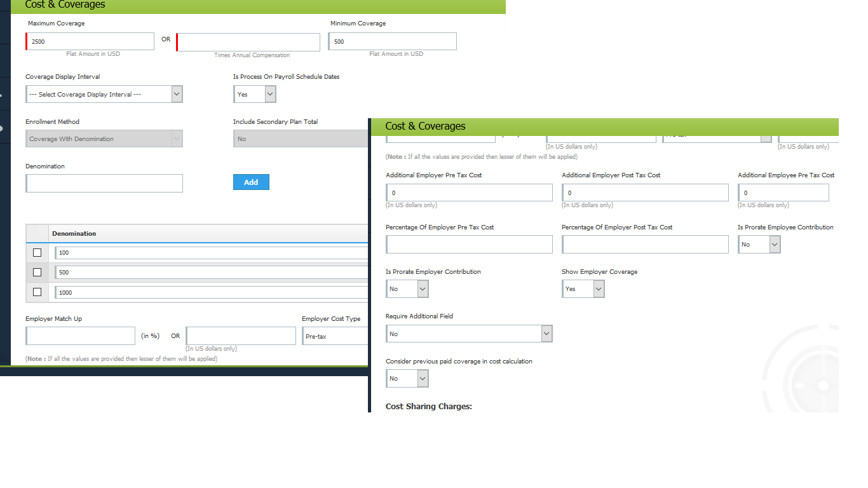Click the Maximum Coverage flat amount field
The height and width of the screenshot is (488, 868).
pyautogui.click(x=90, y=41)
